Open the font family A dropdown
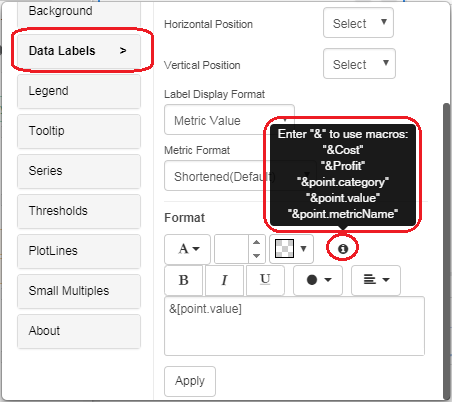452x402 pixels. tap(187, 249)
